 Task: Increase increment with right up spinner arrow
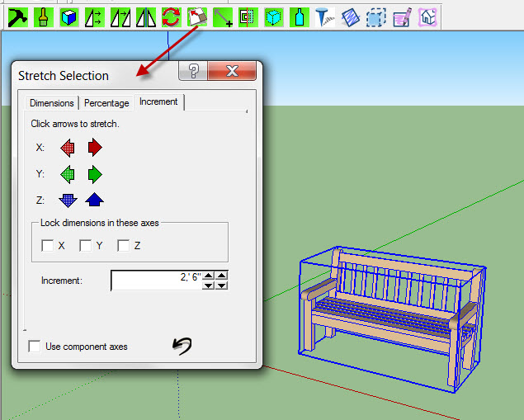coord(221,276)
